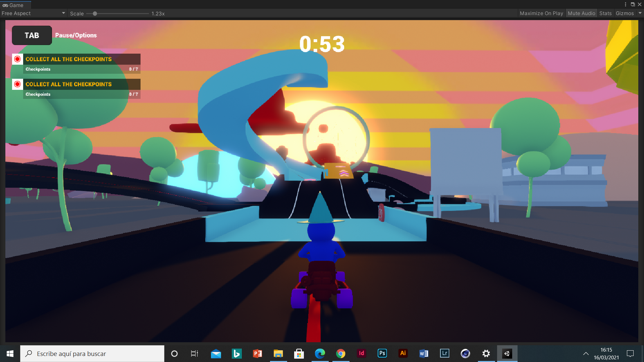Open Task View from the taskbar
The width and height of the screenshot is (644, 362).
(194, 353)
